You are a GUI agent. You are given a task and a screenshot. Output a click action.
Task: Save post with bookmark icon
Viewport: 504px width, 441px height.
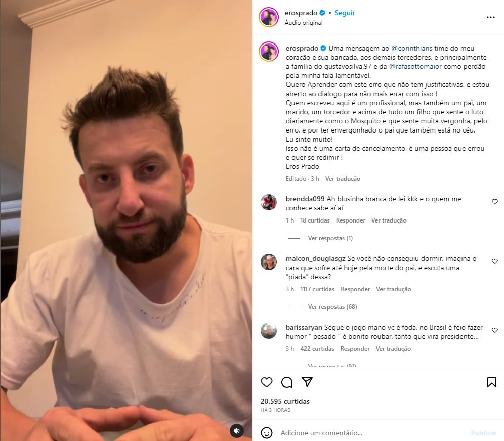[x=491, y=382]
